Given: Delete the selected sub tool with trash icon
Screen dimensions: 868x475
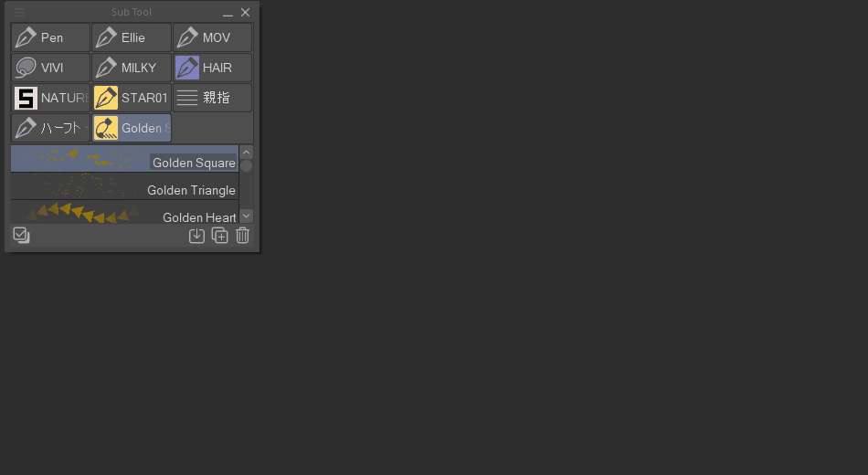Looking at the screenshot, I should pyautogui.click(x=242, y=236).
